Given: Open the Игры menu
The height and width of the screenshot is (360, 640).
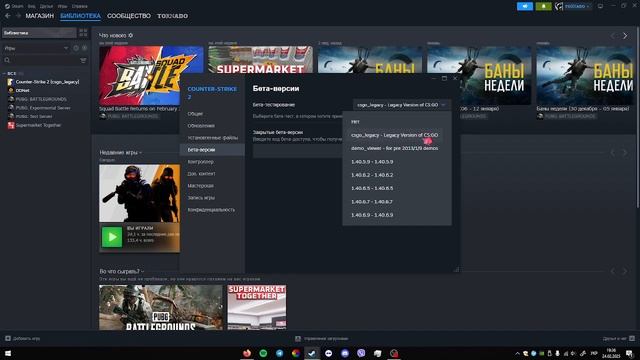Looking at the screenshot, I should [x=62, y=6].
